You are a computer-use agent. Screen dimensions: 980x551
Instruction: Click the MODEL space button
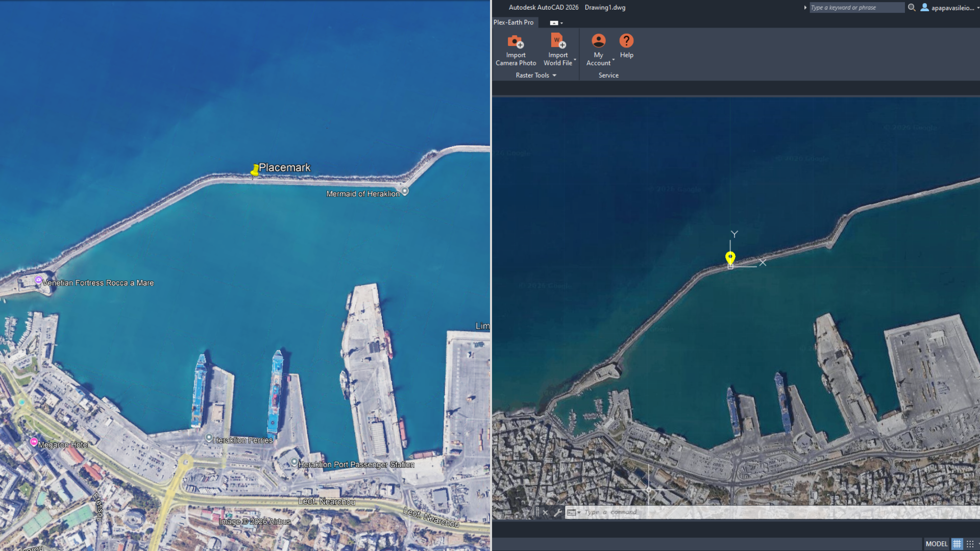click(x=936, y=544)
